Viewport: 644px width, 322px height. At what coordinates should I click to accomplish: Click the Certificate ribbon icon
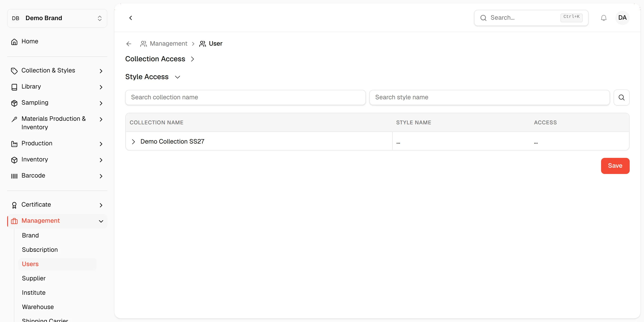pos(14,205)
